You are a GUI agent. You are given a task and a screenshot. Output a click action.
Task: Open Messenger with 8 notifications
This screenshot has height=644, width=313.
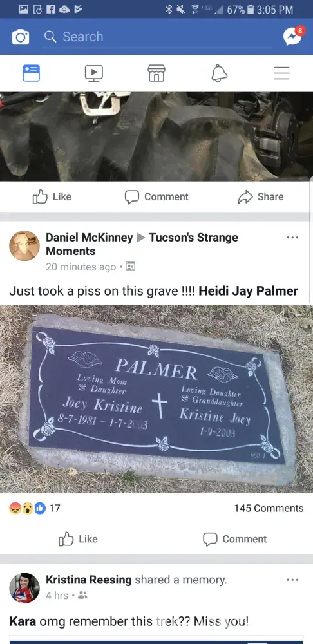pos(293,37)
